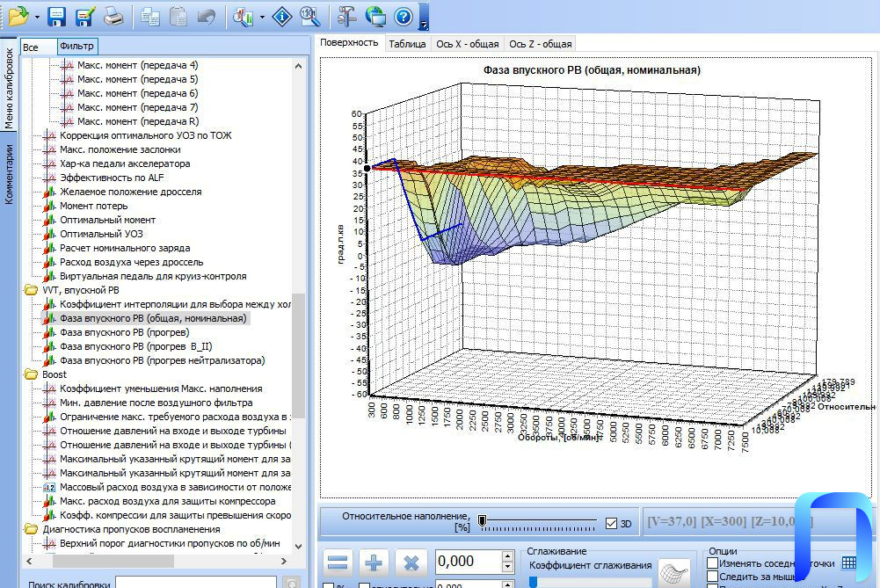Click the printer icon in toolbar
This screenshot has width=880, height=588.
[113, 15]
